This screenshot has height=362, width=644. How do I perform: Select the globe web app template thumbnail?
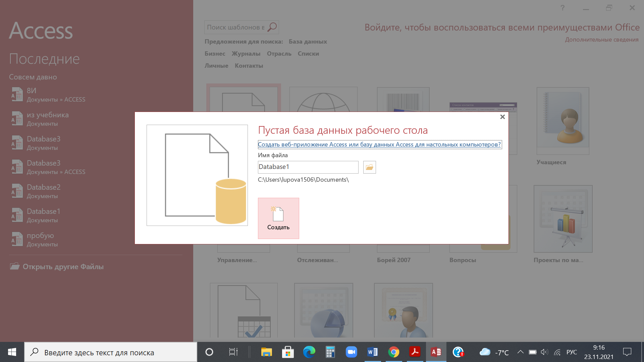coord(323,99)
